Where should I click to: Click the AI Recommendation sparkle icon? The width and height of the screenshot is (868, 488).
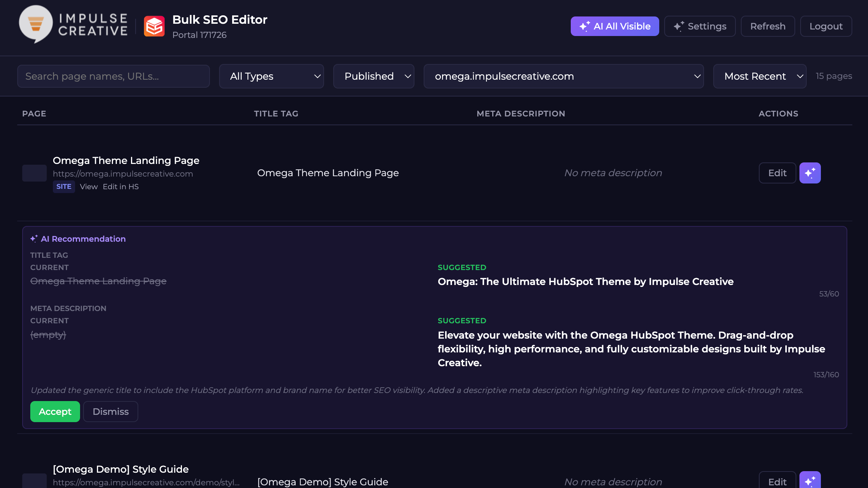(34, 239)
